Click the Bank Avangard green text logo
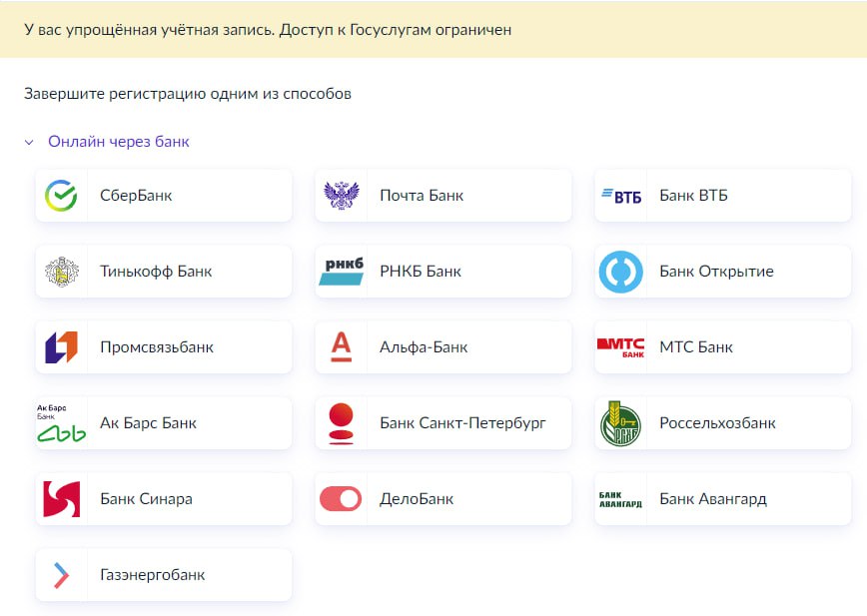 point(621,499)
